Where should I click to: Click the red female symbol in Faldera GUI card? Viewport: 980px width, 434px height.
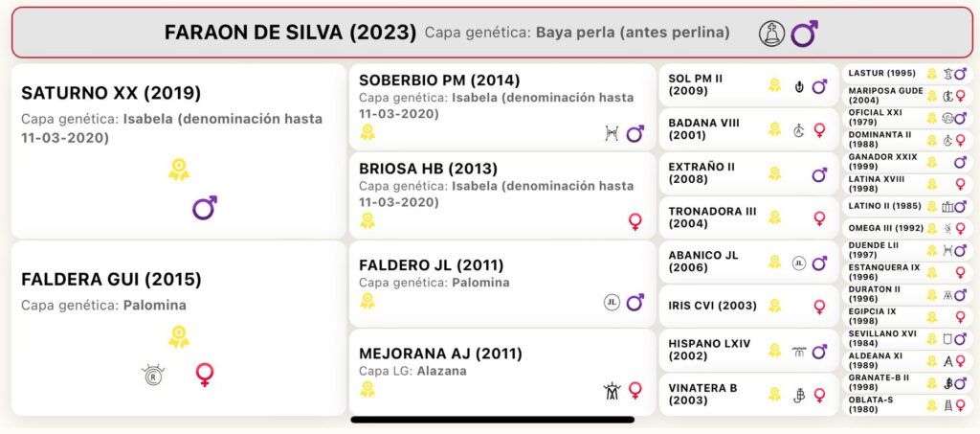point(205,375)
